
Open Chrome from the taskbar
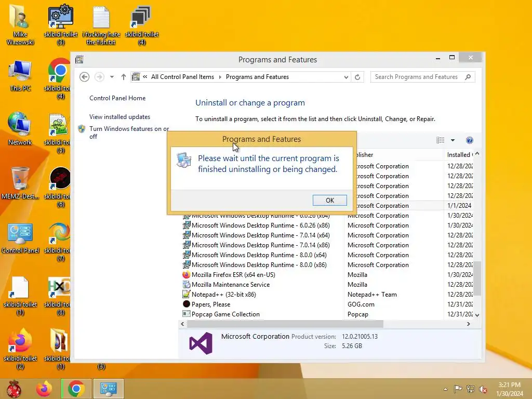[x=76, y=389]
